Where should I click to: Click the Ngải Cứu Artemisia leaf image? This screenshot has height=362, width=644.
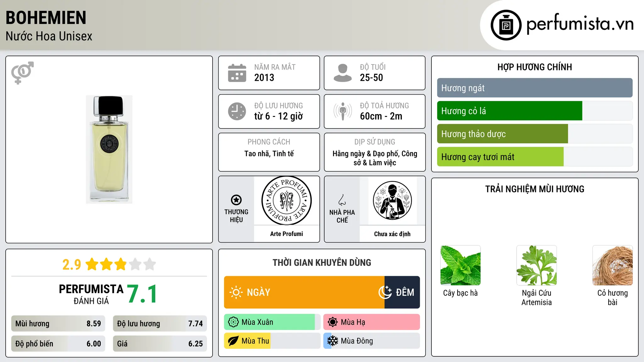coord(536,265)
